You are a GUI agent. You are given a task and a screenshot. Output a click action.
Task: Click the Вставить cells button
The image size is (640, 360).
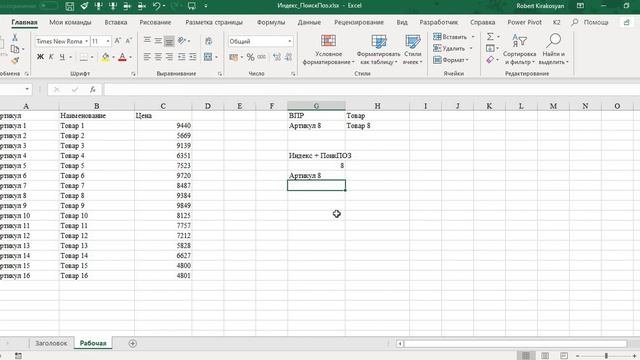451,37
